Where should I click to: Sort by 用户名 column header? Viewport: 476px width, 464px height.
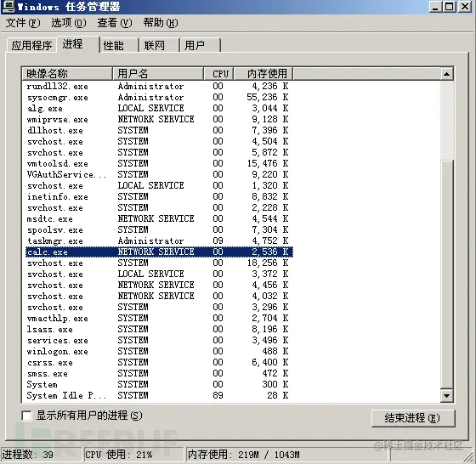(x=158, y=74)
